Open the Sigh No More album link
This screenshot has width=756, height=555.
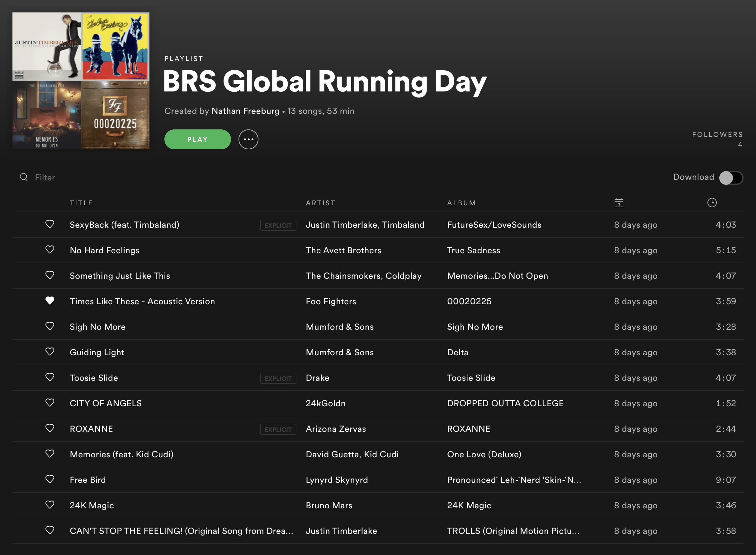[475, 327]
